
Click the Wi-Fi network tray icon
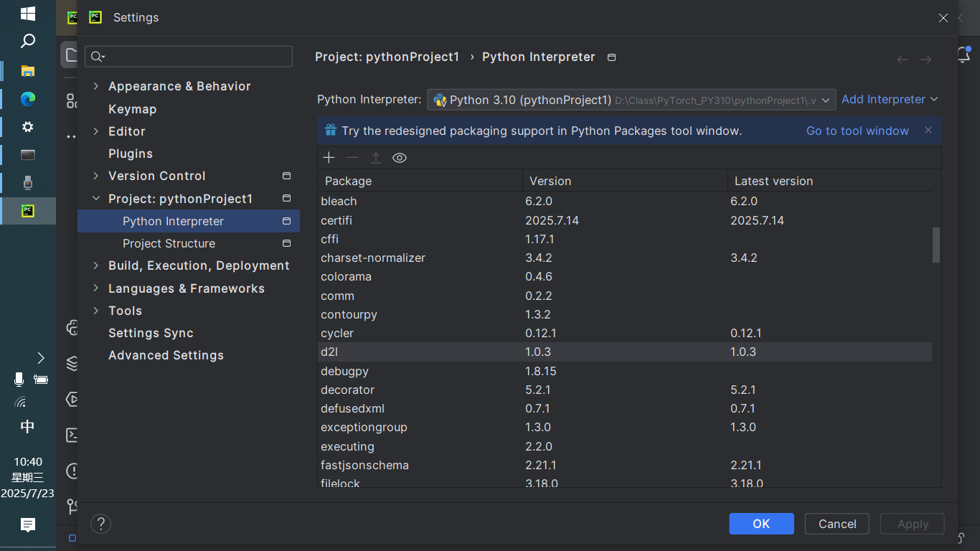pyautogui.click(x=20, y=402)
